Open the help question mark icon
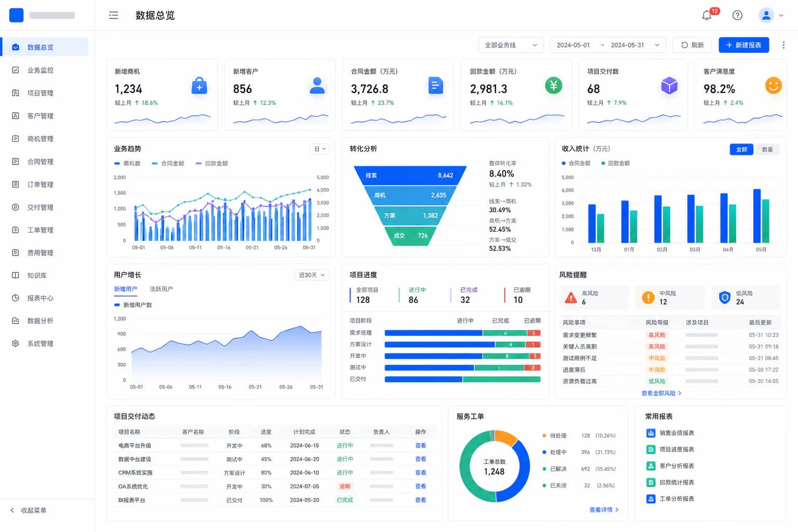Image resolution: width=798 pixels, height=532 pixels. point(737,16)
